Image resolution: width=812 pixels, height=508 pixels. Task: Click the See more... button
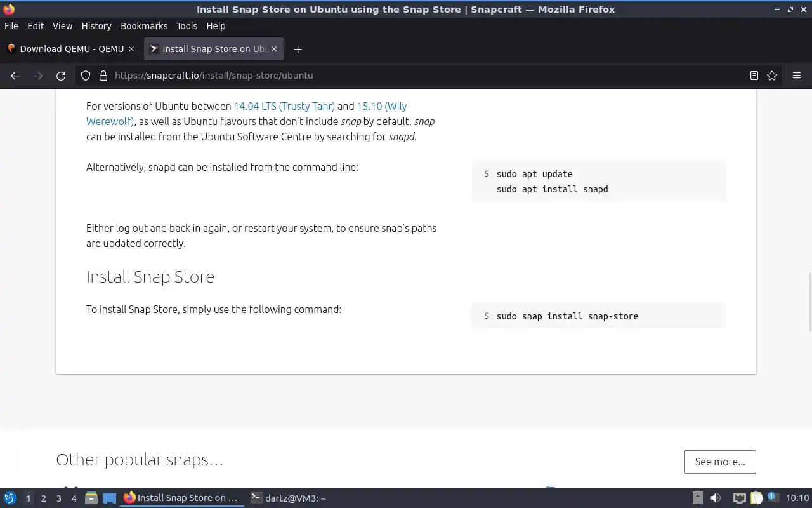[x=720, y=462]
